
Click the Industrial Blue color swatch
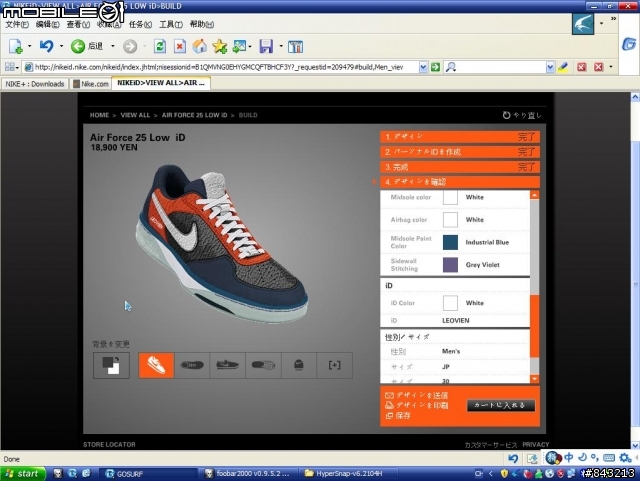450,242
